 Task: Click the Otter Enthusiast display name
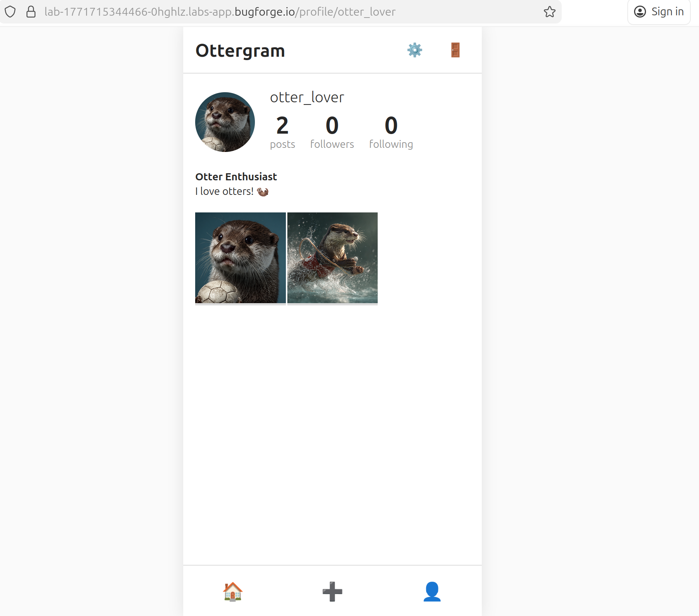click(236, 177)
